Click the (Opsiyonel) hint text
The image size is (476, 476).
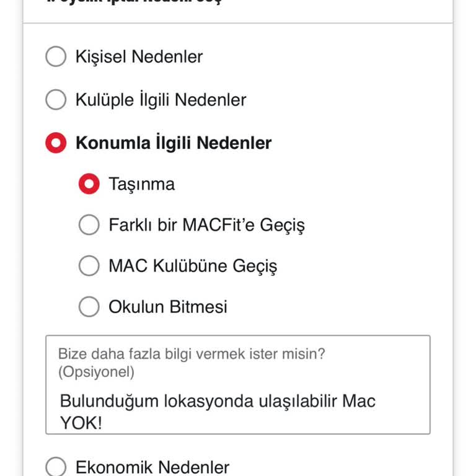click(x=96, y=372)
